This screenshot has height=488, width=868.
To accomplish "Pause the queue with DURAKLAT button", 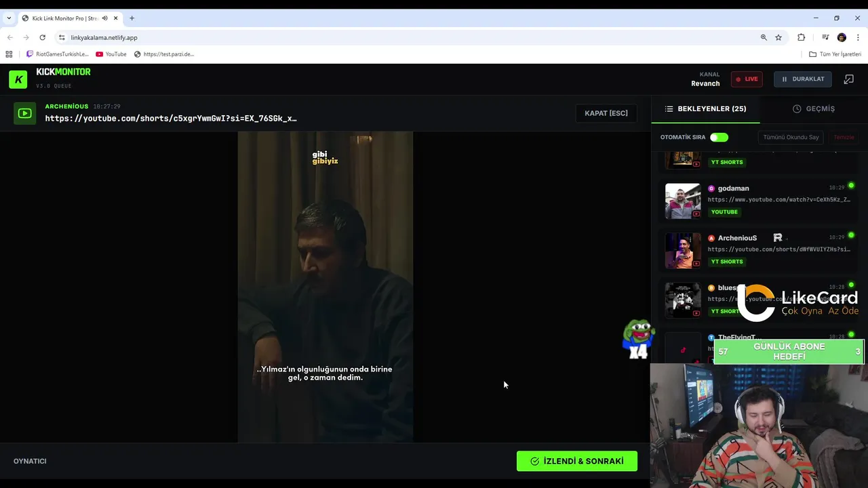I will 803,79.
